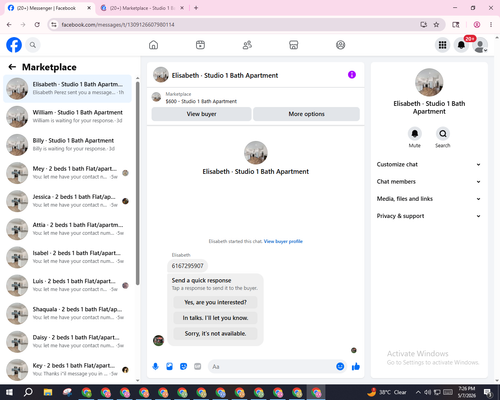
Task: Open Windows taskbar search
Action: [x=28, y=392]
